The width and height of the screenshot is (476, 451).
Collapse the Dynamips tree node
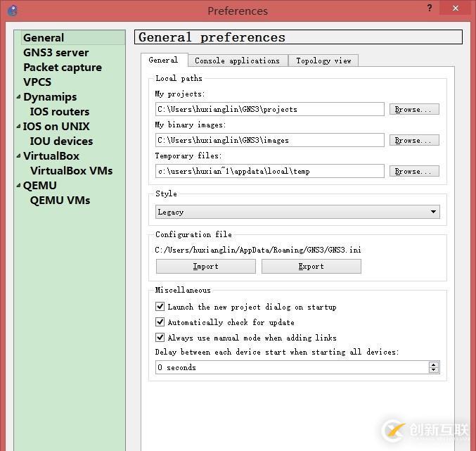pyautogui.click(x=18, y=97)
